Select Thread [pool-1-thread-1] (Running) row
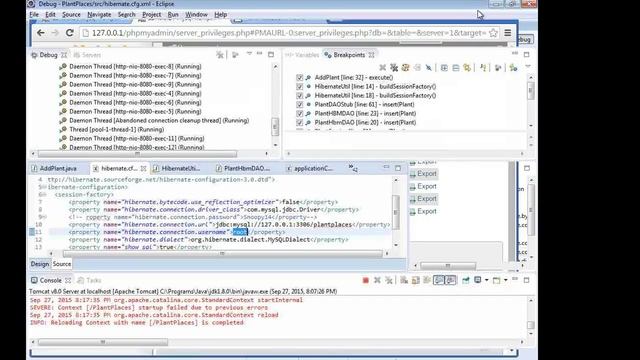Viewport: 640px width, 360px height. pos(116,129)
